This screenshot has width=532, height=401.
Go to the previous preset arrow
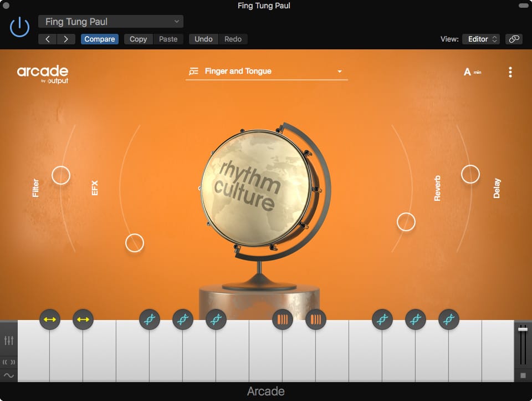(48, 39)
